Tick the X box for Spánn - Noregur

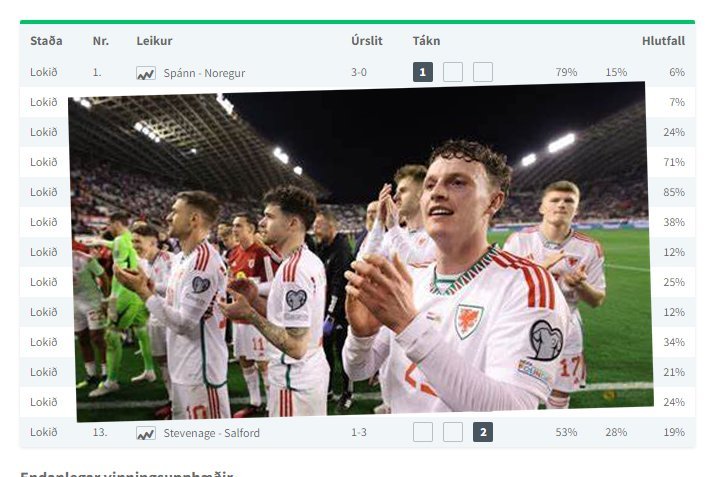click(453, 72)
